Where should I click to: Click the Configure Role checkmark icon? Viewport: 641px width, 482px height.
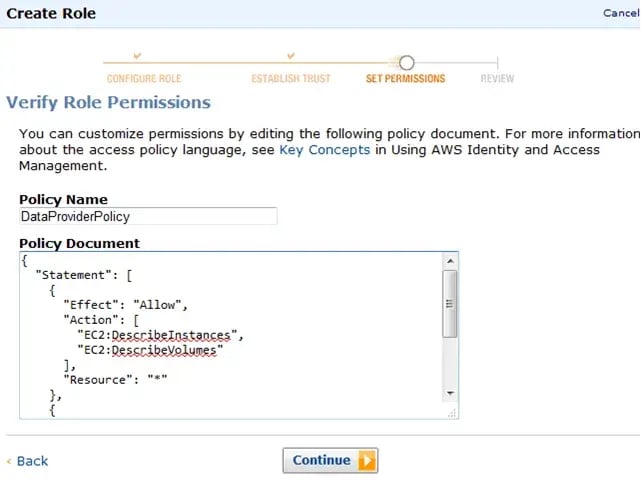[137, 55]
